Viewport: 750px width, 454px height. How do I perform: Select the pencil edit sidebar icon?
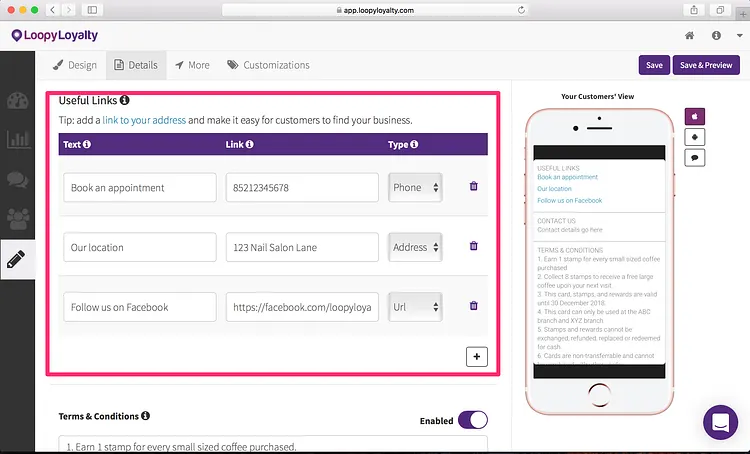pyautogui.click(x=16, y=259)
